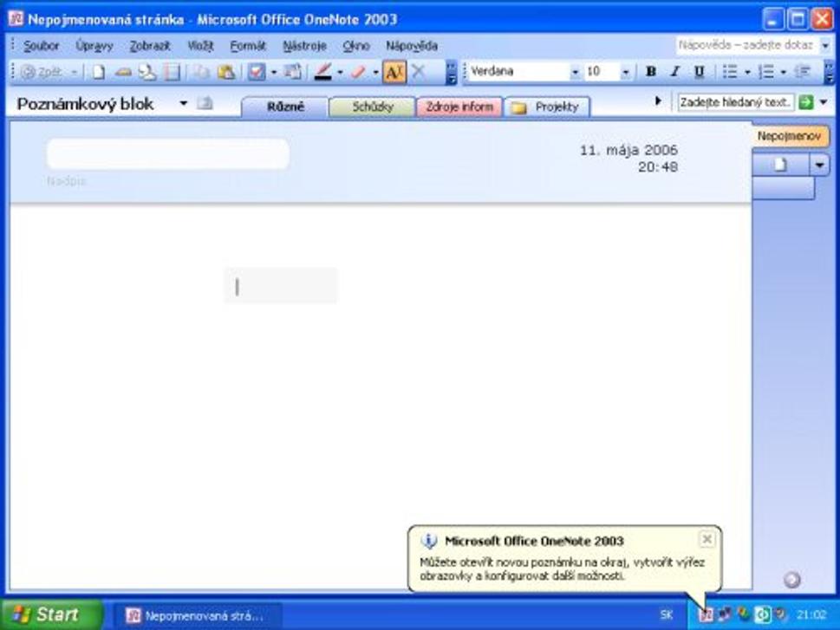Viewport: 840px width, 630px height.
Task: Open the Úpravy menu
Action: [94, 46]
